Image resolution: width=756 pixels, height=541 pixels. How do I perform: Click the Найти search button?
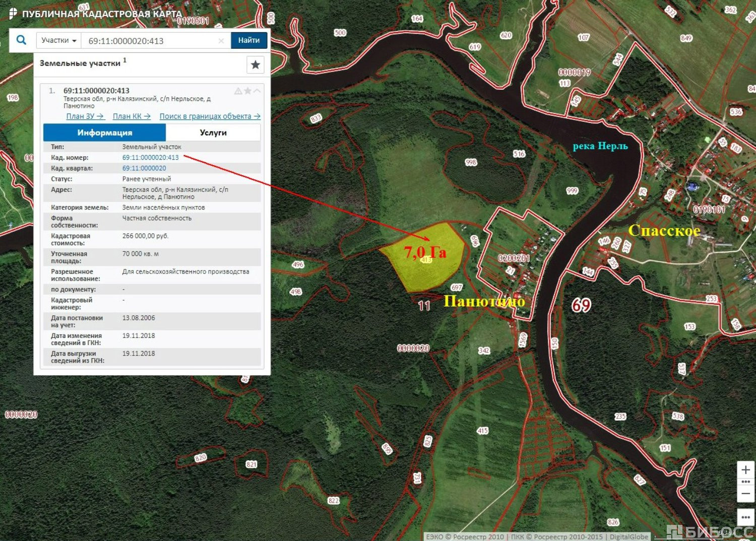(x=249, y=40)
